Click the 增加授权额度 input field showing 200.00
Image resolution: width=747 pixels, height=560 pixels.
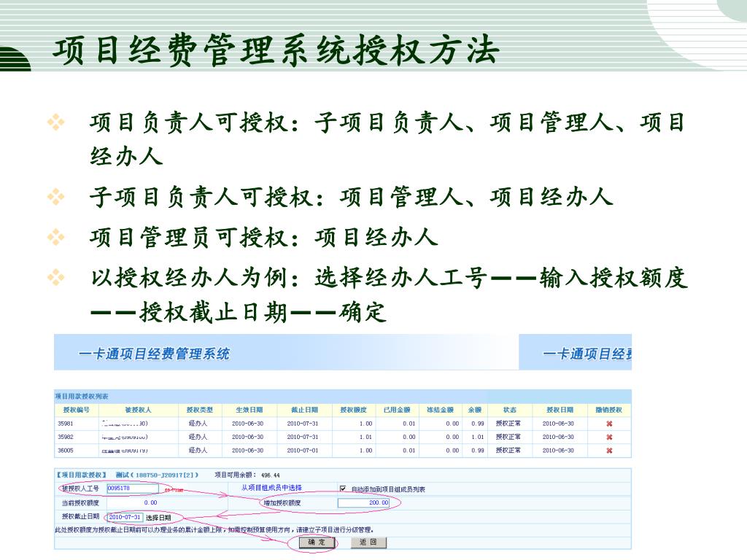pos(363,502)
